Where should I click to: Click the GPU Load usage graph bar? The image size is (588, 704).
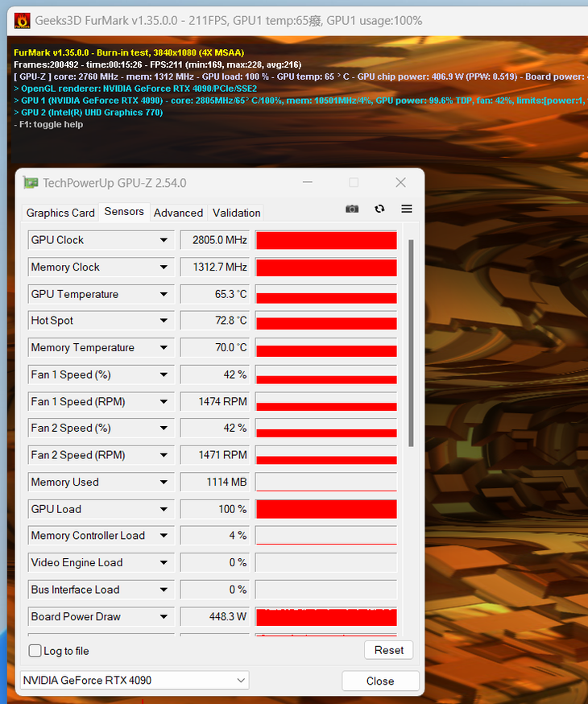point(326,509)
